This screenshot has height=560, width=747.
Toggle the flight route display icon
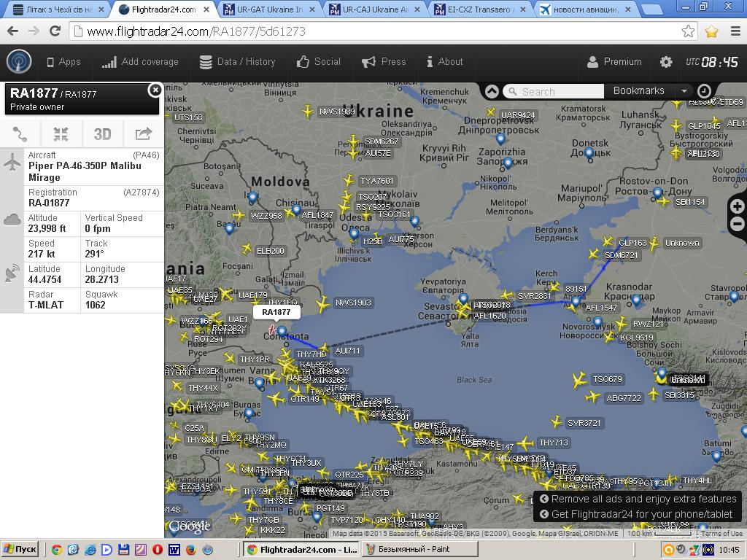point(20,134)
